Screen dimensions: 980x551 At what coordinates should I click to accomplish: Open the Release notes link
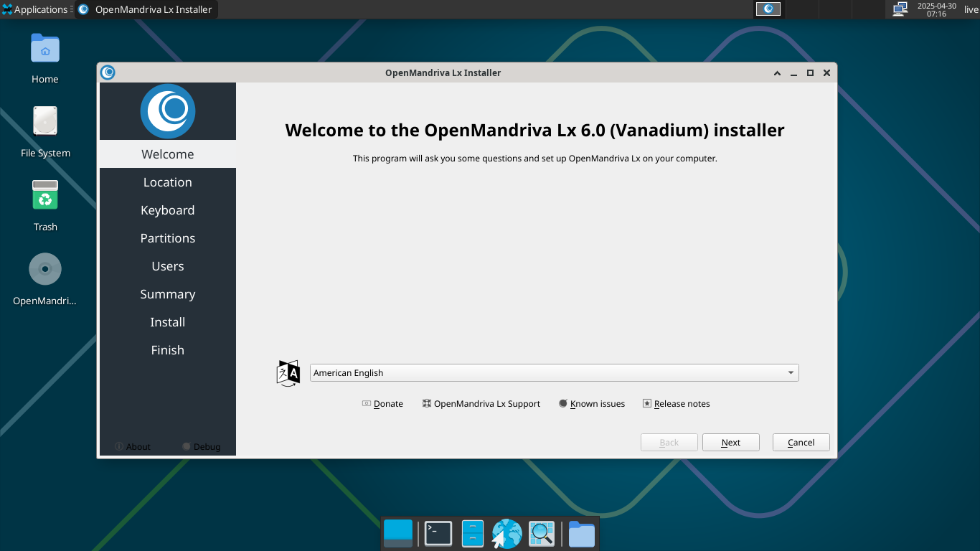pyautogui.click(x=677, y=404)
